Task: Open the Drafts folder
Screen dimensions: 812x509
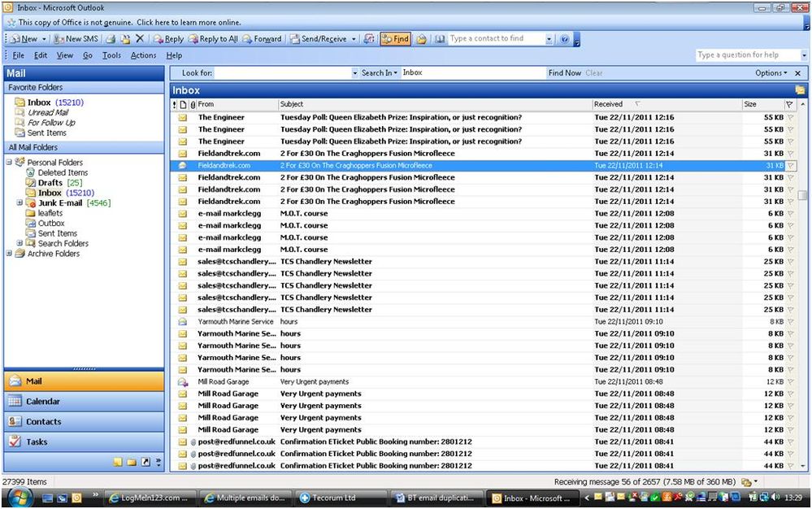Action: point(50,183)
